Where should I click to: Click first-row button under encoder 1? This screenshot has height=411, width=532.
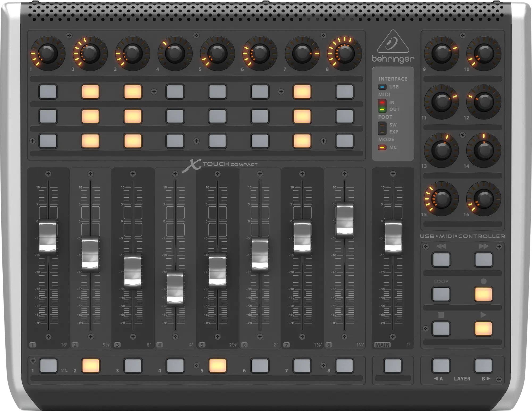[x=48, y=92]
